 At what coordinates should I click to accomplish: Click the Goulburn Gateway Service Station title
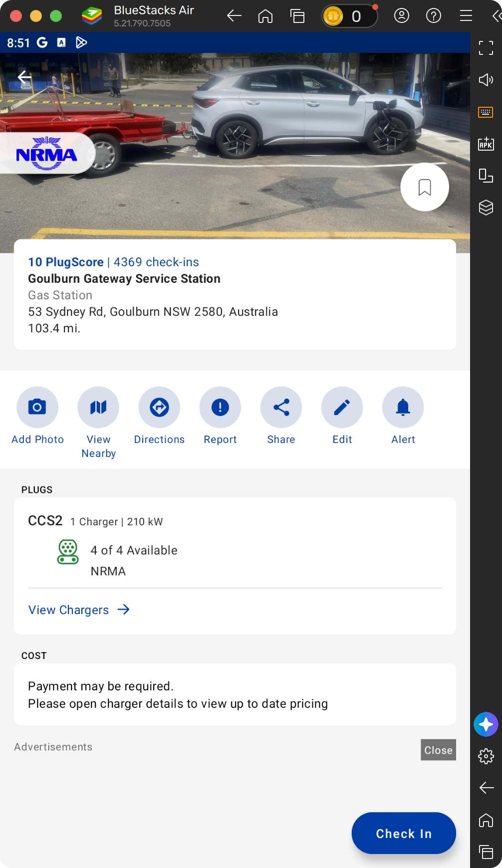click(x=124, y=278)
